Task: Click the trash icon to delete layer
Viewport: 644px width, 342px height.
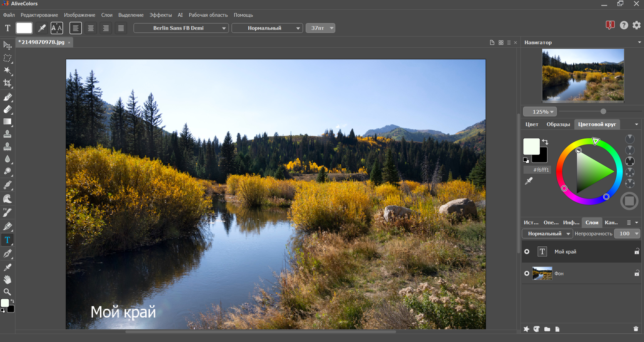Action: (636, 329)
